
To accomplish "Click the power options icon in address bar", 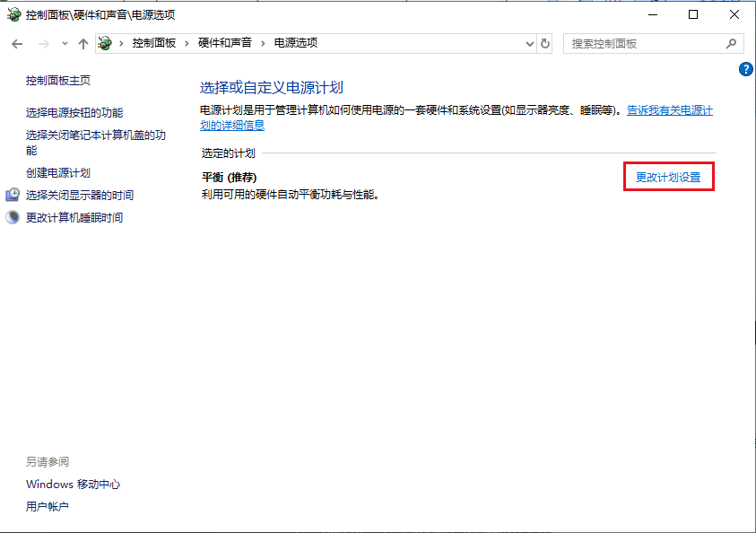I will click(105, 43).
